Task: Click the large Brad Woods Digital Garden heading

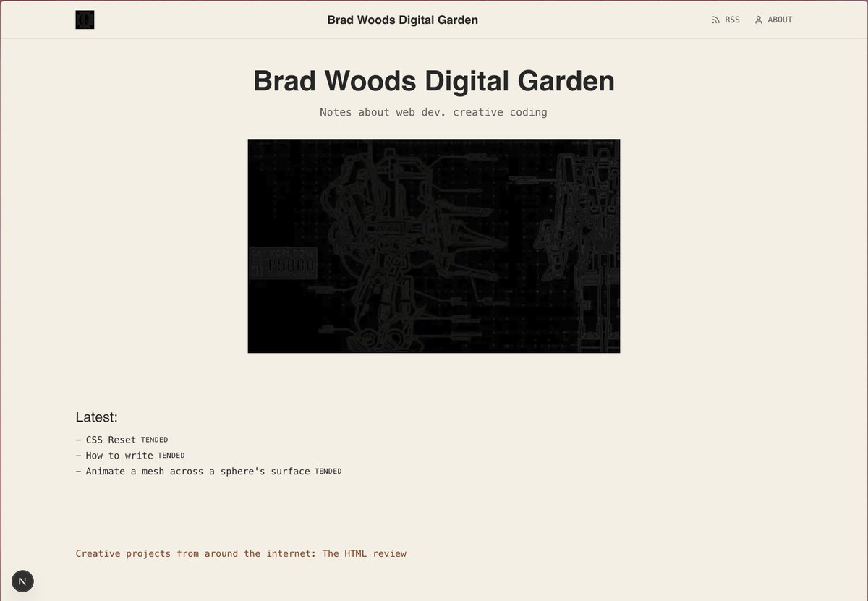Action: point(434,80)
